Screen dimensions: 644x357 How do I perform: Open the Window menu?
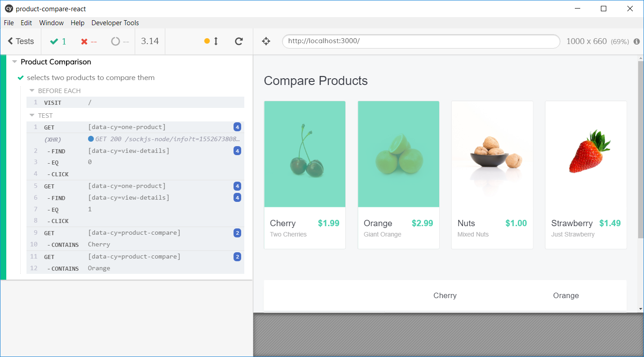click(51, 23)
